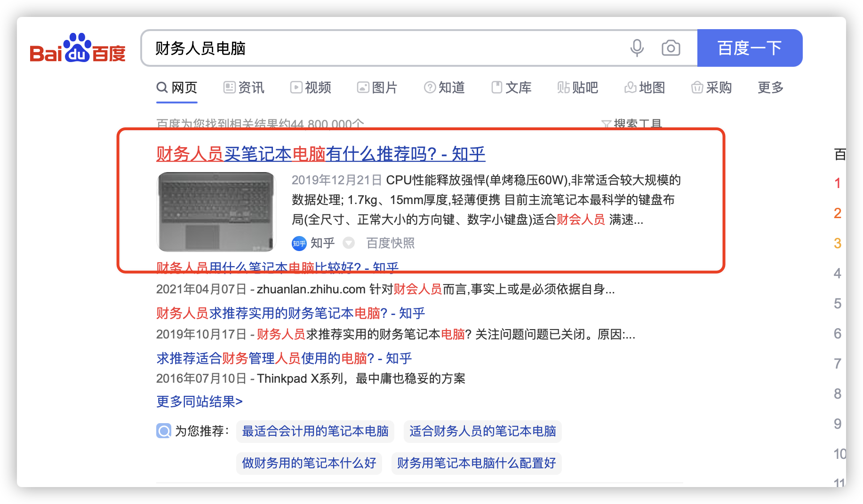Click the 为您推荐 search icon
Viewport: 863px width, 504px height.
164,431
